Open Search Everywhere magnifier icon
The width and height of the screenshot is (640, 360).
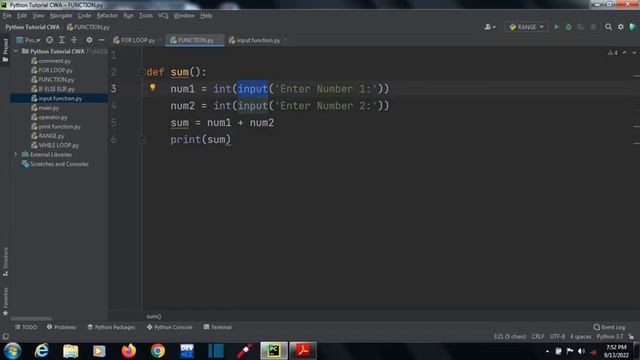[608, 27]
